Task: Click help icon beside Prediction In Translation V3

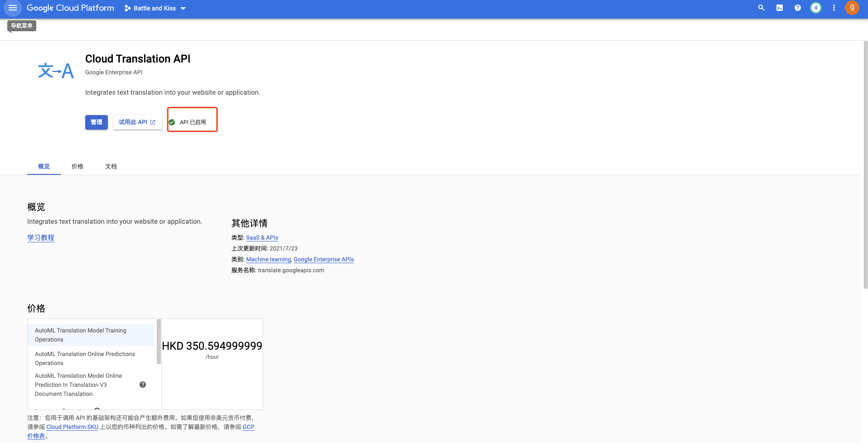Action: click(143, 385)
